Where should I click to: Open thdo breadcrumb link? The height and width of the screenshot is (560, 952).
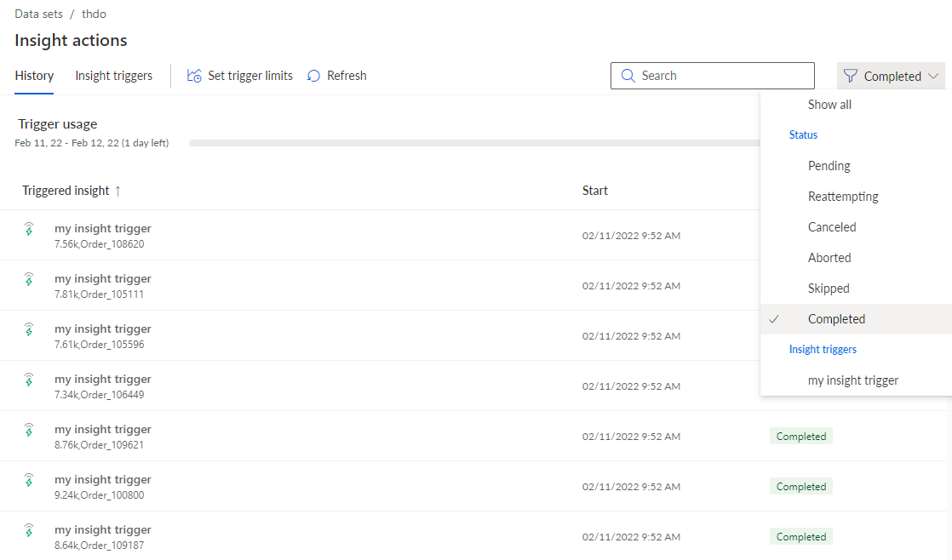tap(95, 14)
